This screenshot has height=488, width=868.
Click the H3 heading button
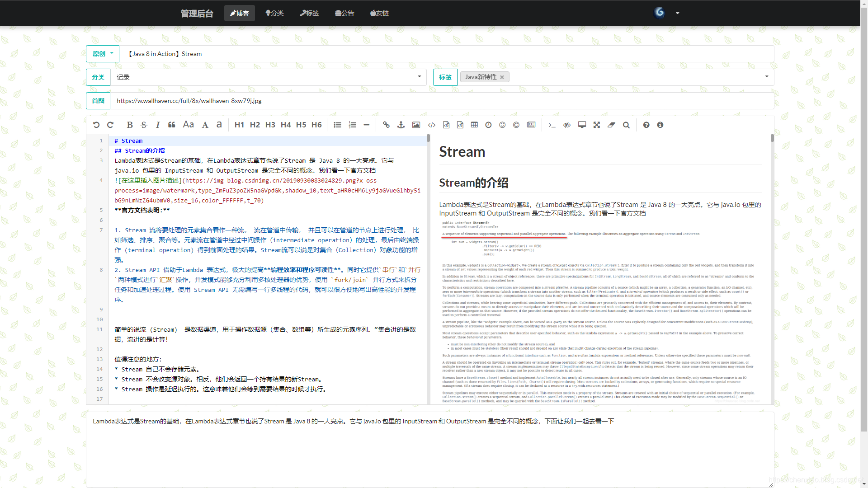tap(270, 125)
